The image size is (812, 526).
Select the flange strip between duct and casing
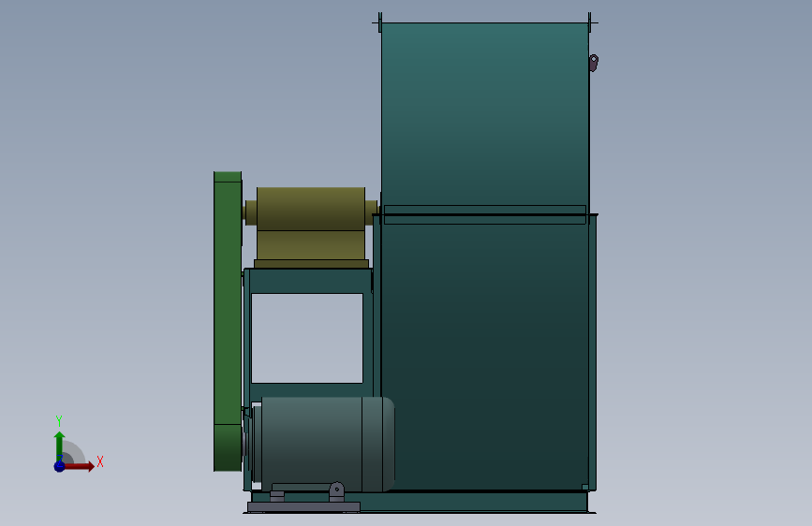click(x=485, y=215)
